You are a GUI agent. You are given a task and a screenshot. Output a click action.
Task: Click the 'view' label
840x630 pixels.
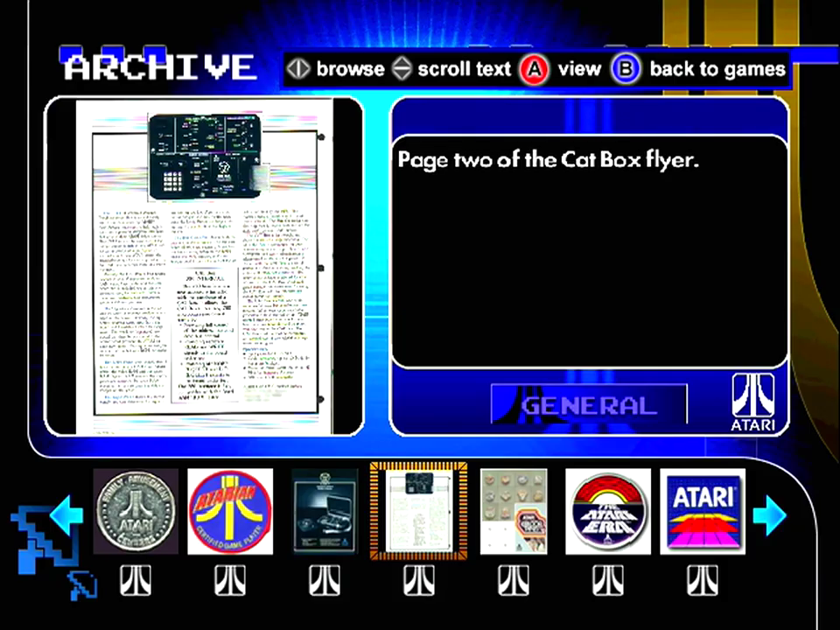(x=579, y=69)
